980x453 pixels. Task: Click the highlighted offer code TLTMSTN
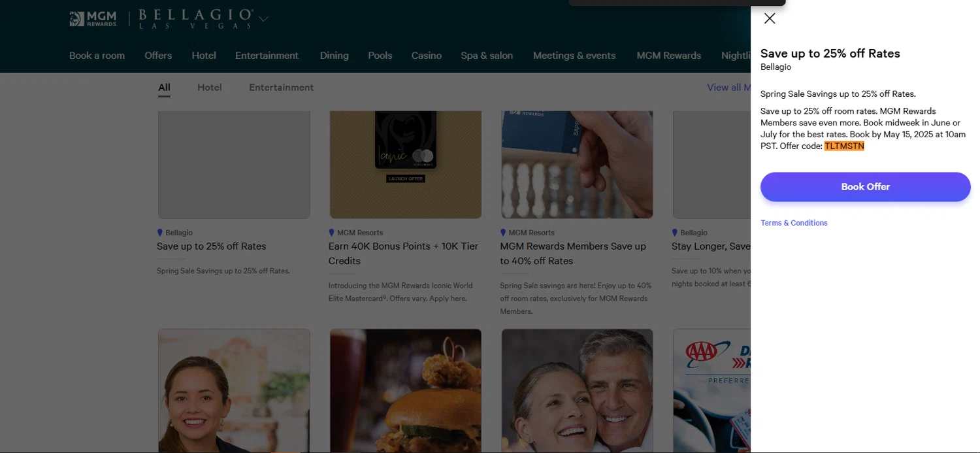click(x=844, y=146)
